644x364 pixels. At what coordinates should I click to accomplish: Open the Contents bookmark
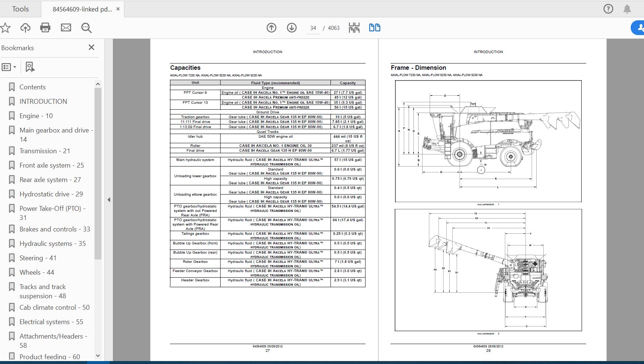pos(32,87)
